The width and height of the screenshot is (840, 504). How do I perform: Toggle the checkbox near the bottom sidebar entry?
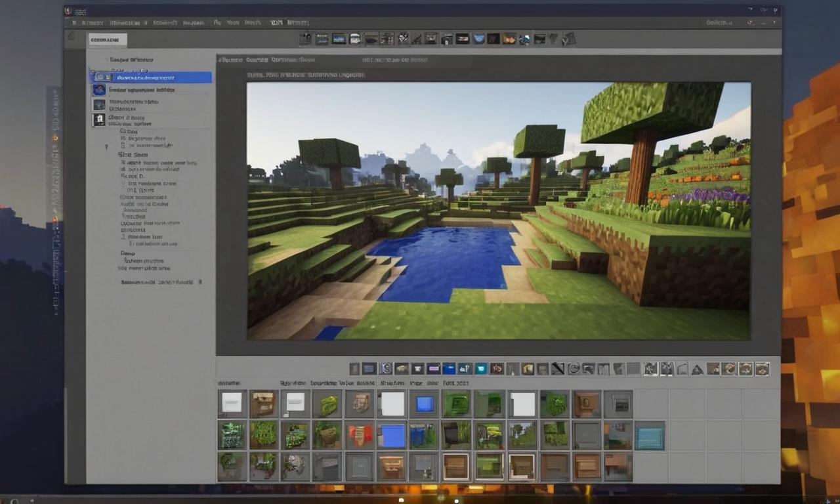pos(200,282)
